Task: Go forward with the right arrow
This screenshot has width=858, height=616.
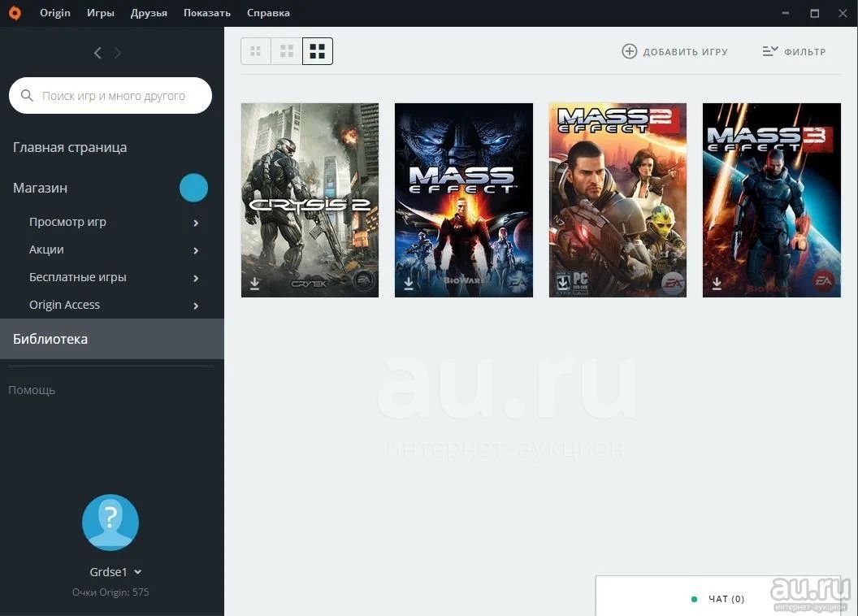Action: [x=117, y=53]
